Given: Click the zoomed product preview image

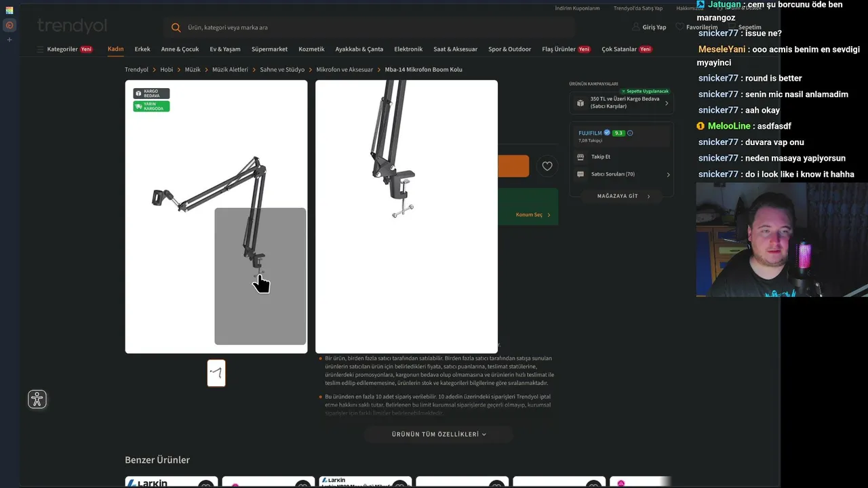Looking at the screenshot, I should (x=406, y=217).
